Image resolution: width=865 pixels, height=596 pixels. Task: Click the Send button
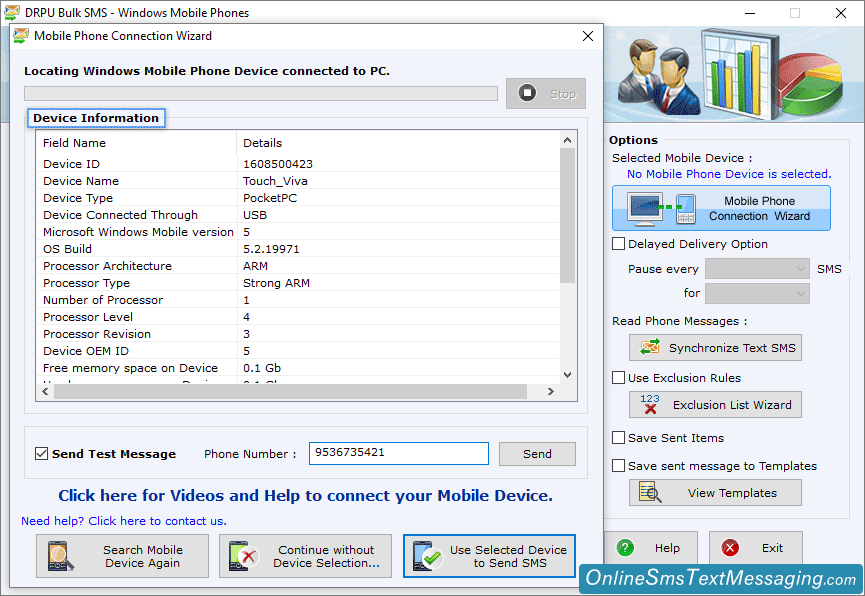[537, 454]
